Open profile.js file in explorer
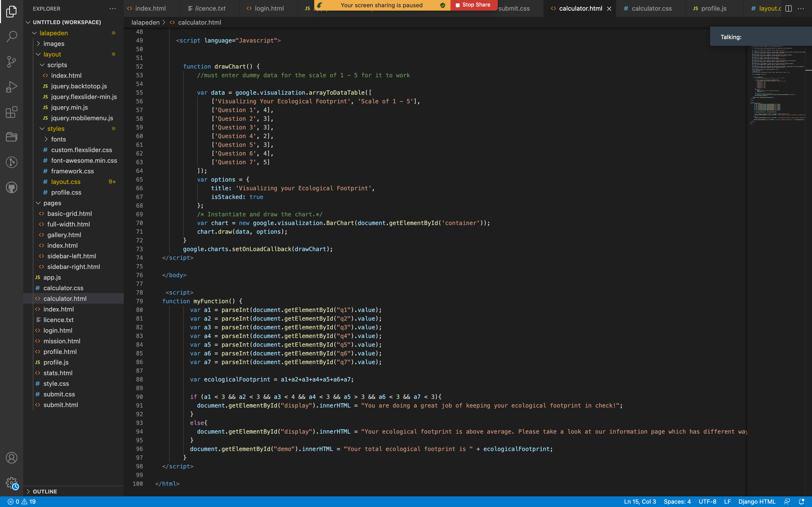The height and width of the screenshot is (507, 812). point(56,362)
